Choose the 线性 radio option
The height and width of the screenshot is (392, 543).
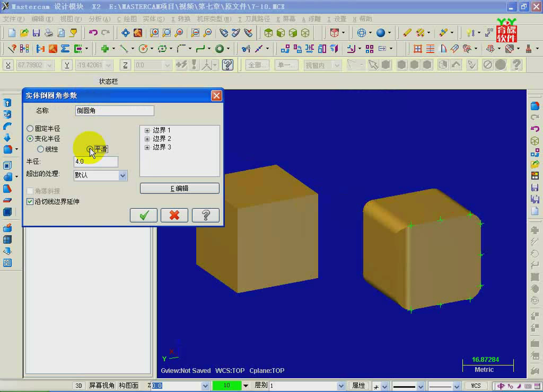(40, 149)
